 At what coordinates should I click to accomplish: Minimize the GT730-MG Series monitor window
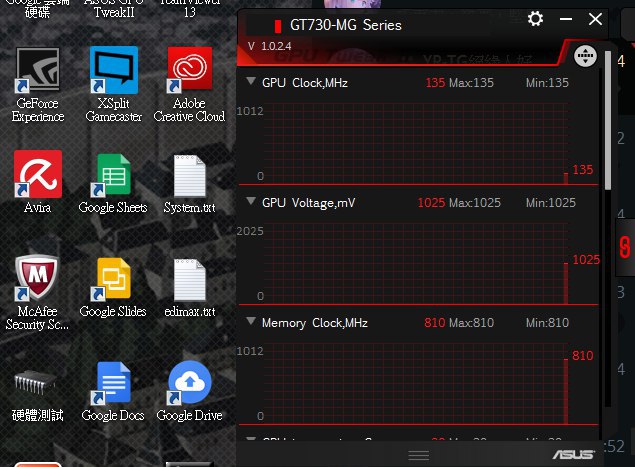coord(566,19)
